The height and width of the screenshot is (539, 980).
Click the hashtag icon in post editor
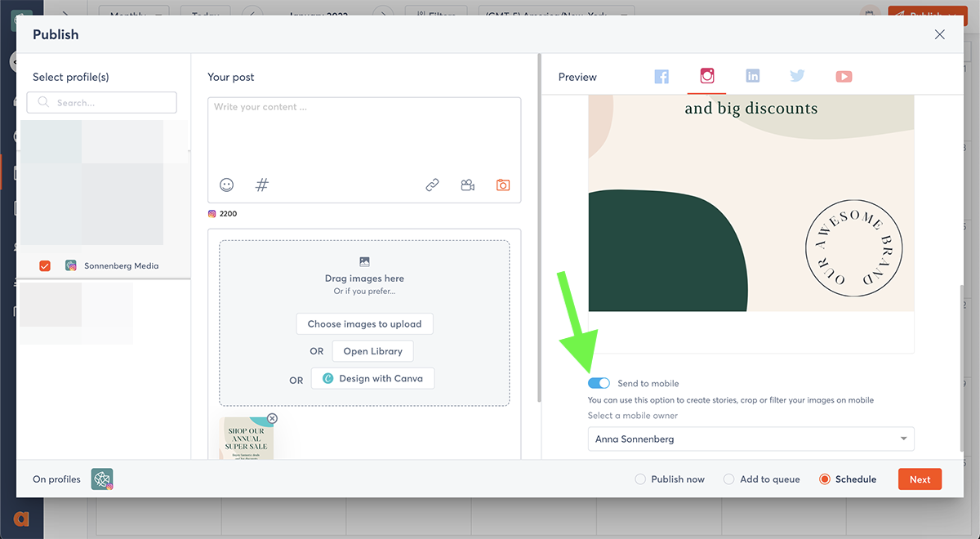[262, 185]
